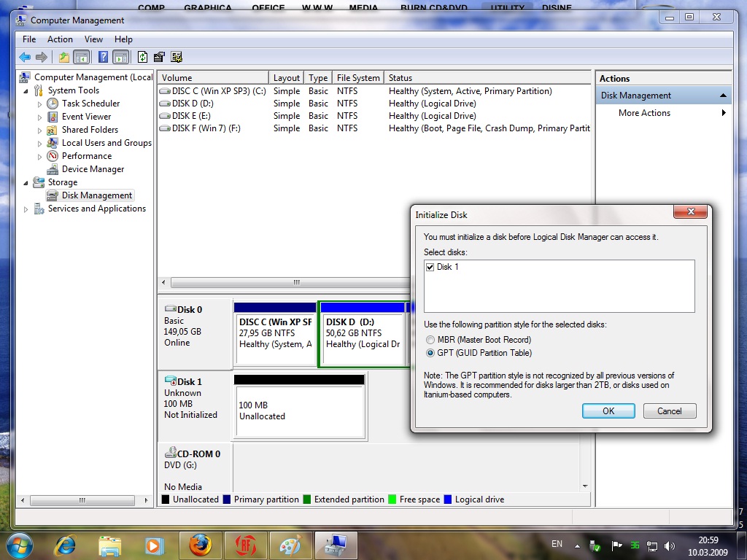This screenshot has width=747, height=560.
Task: Open the Windows Start orb
Action: (x=20, y=545)
